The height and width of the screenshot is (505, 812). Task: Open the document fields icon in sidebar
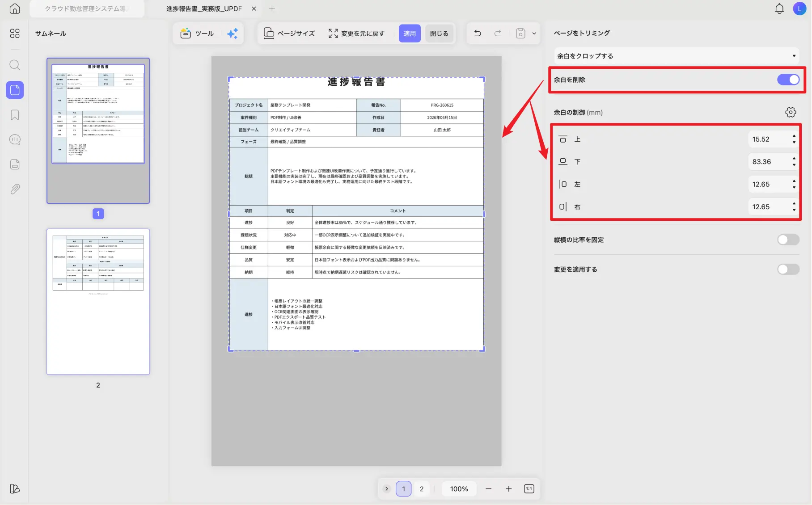[x=15, y=164]
